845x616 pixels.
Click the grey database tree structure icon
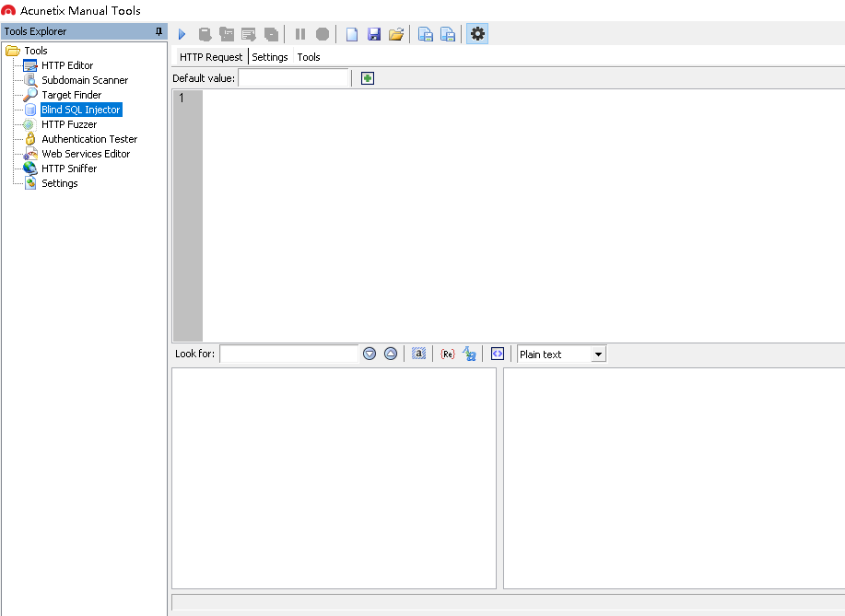[227, 34]
